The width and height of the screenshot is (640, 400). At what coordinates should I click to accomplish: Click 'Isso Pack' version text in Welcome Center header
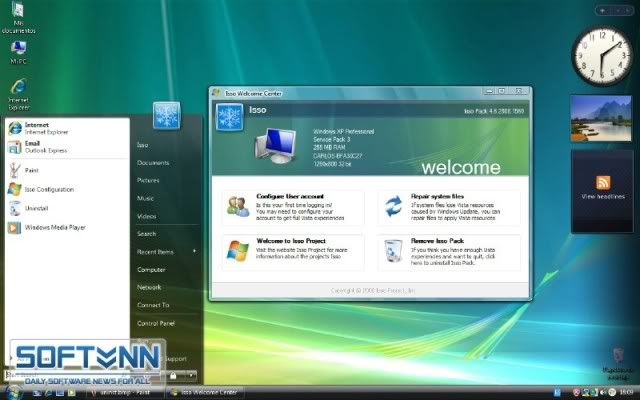point(494,111)
